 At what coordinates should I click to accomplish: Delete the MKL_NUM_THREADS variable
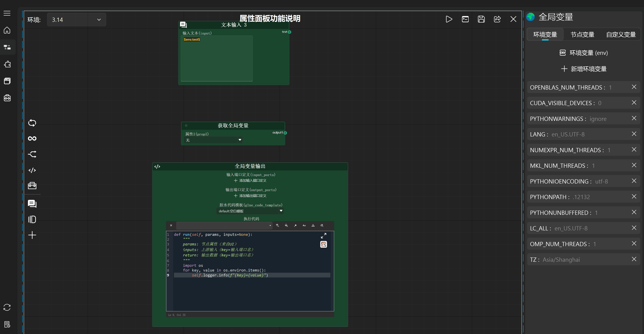[634, 165]
